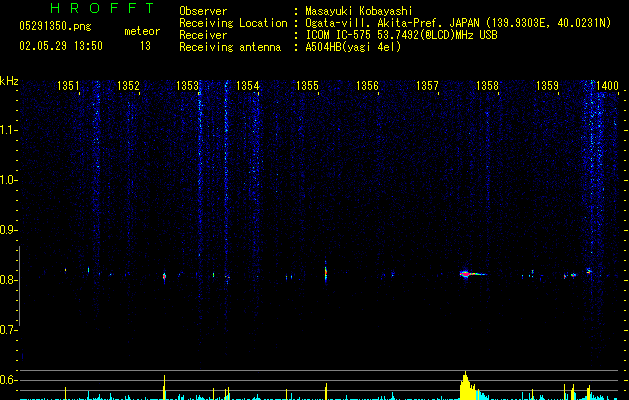Viewport: 629px width, 400px height.
Task: Click the meteor count 13
Action: [x=145, y=46]
